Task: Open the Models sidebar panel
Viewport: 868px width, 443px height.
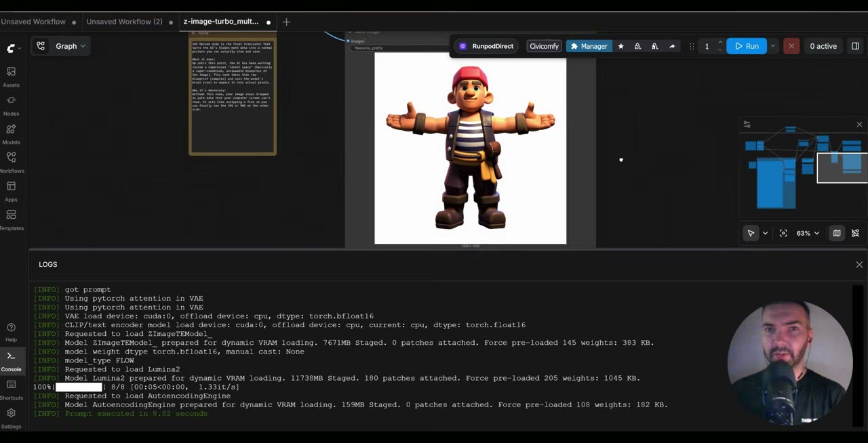Action: point(11,133)
